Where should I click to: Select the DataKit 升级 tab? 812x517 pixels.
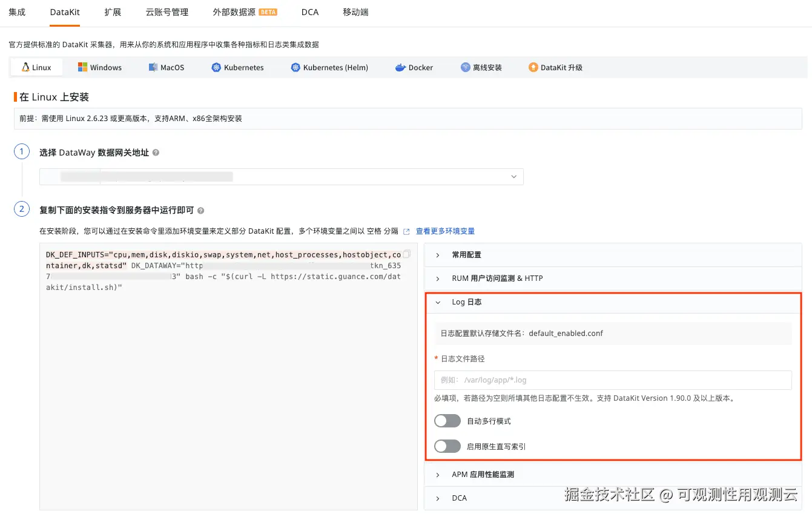[x=555, y=67]
